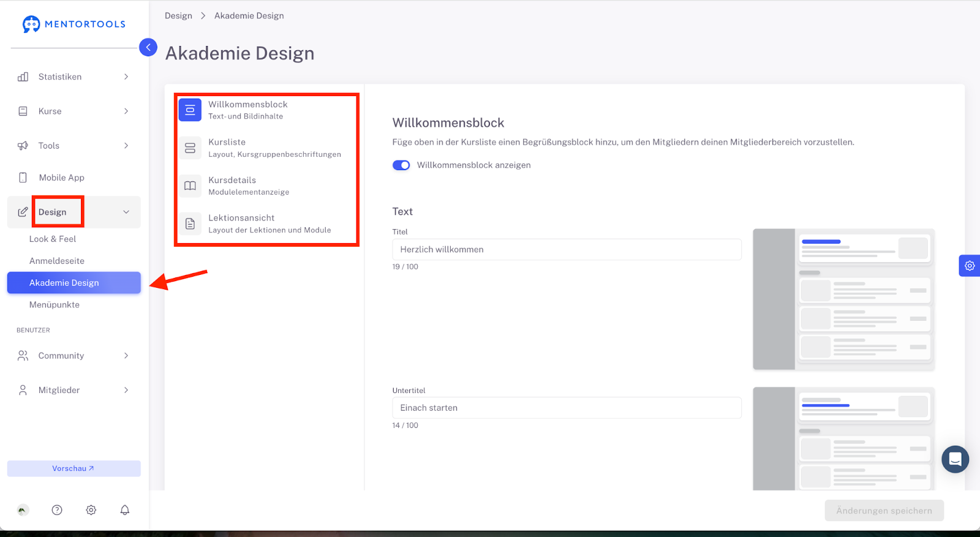
Task: Click the help question mark icon
Action: (57, 510)
